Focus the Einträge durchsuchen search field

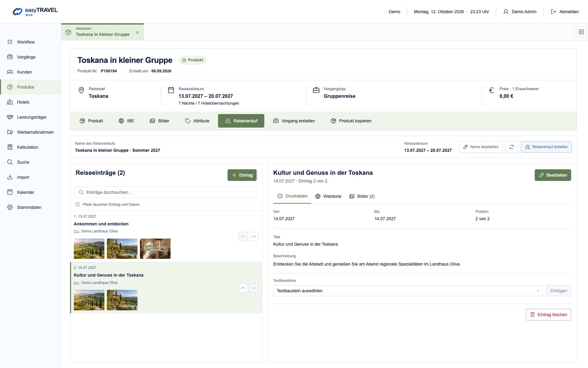coord(166,192)
